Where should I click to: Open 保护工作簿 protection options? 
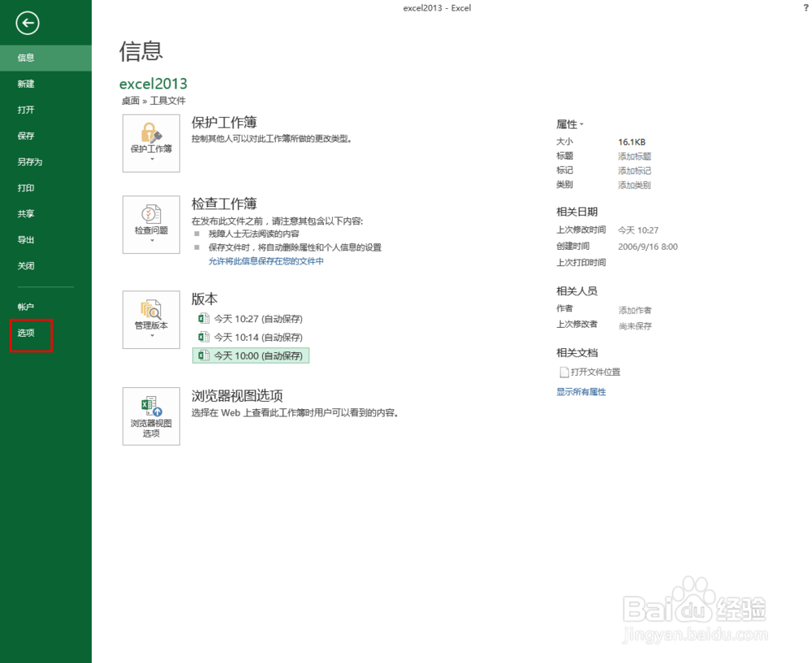(151, 138)
